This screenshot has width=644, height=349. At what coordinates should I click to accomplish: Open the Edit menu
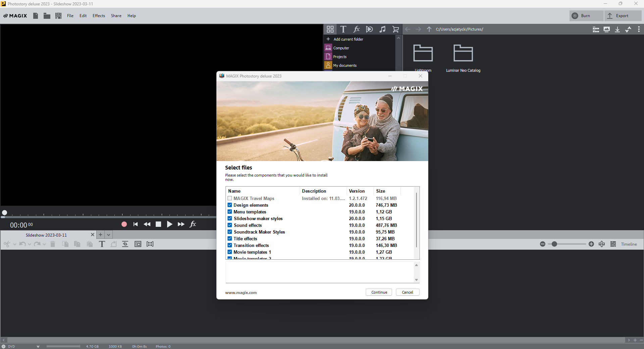coord(83,16)
